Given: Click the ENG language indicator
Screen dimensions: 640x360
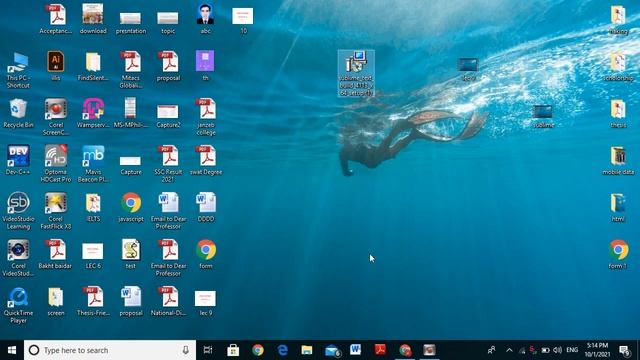Looking at the screenshot, I should tap(572, 350).
